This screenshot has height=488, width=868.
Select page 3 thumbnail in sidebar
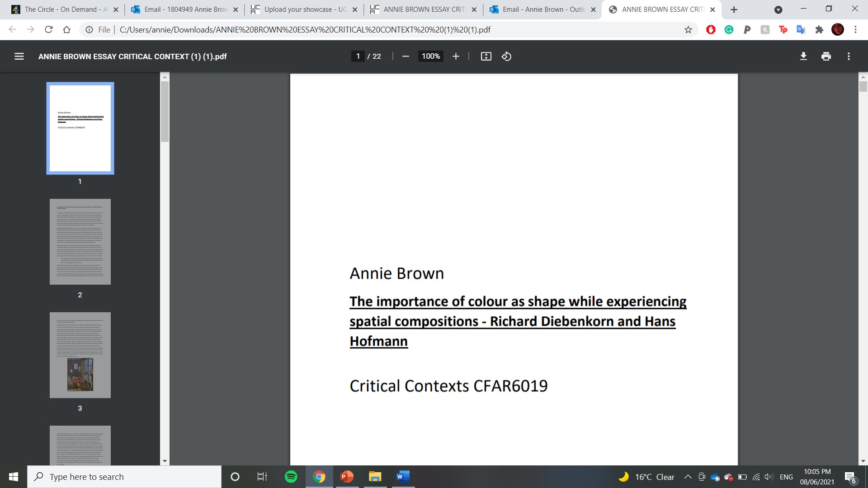(x=80, y=355)
